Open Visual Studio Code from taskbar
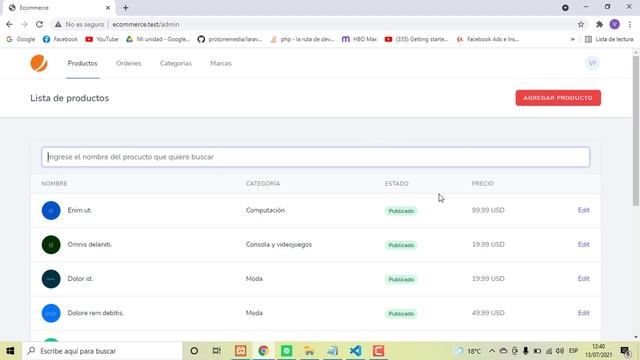Screen dimensions: 640x360 click(356, 351)
